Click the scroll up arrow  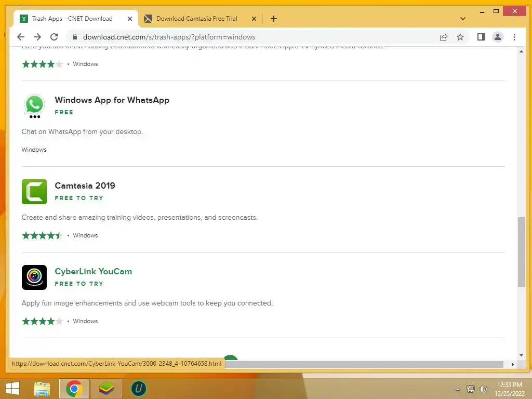coord(521,51)
